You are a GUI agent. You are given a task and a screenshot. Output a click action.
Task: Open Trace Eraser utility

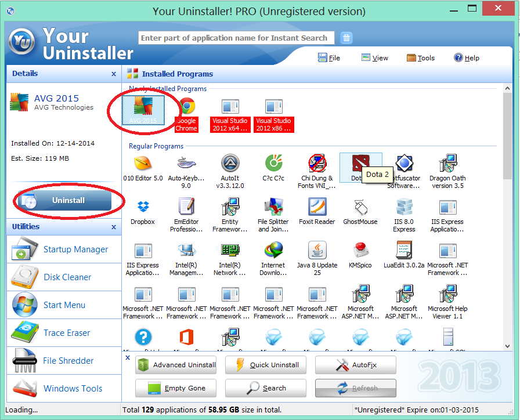tap(64, 333)
